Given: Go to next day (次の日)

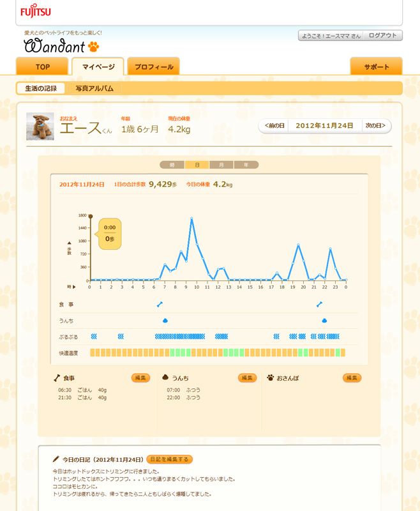Looking at the screenshot, I should (375, 126).
